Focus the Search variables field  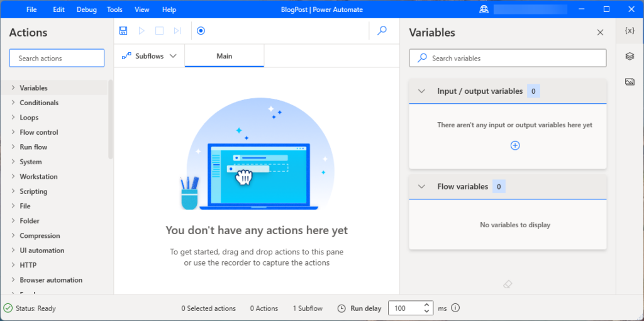[x=508, y=59]
